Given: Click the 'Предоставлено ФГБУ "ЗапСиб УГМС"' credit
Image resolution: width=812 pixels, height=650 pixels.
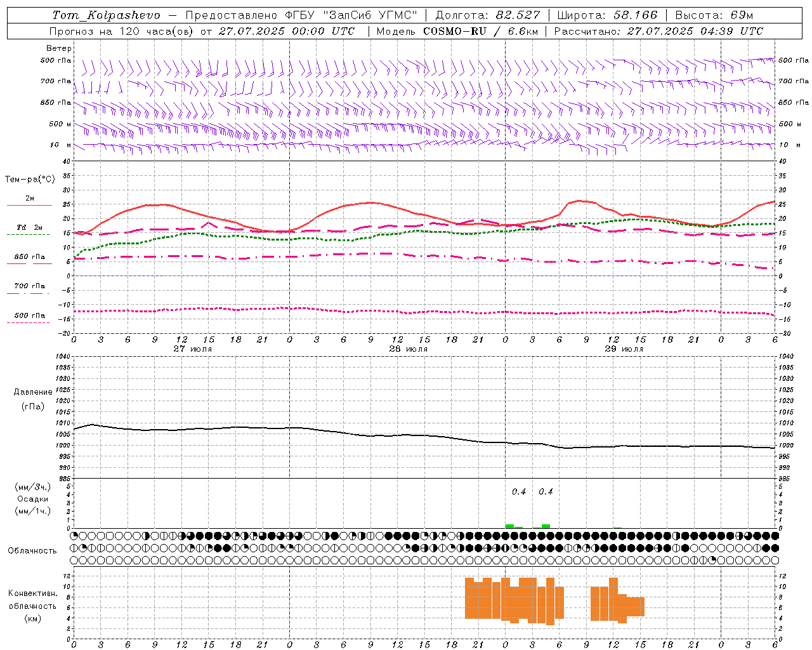Looking at the screenshot, I should pos(301,15).
